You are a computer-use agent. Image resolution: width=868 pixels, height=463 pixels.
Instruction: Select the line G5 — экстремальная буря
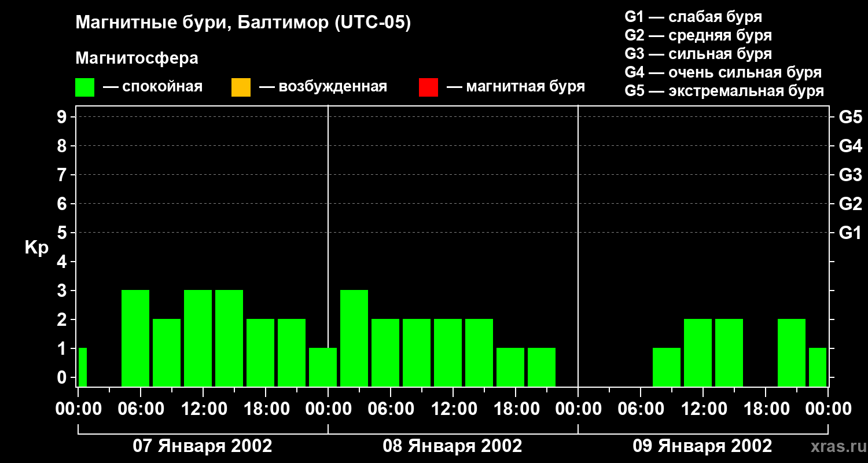point(724,91)
